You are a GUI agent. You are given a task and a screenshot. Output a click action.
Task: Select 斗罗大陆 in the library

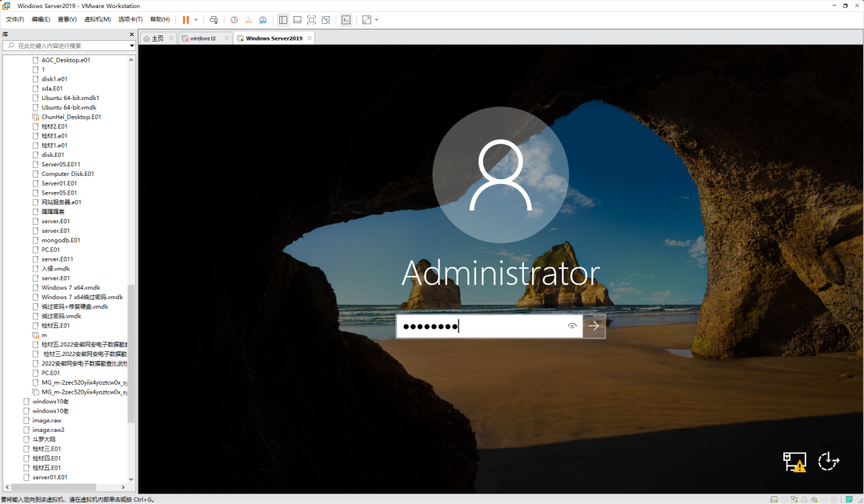pos(43,439)
